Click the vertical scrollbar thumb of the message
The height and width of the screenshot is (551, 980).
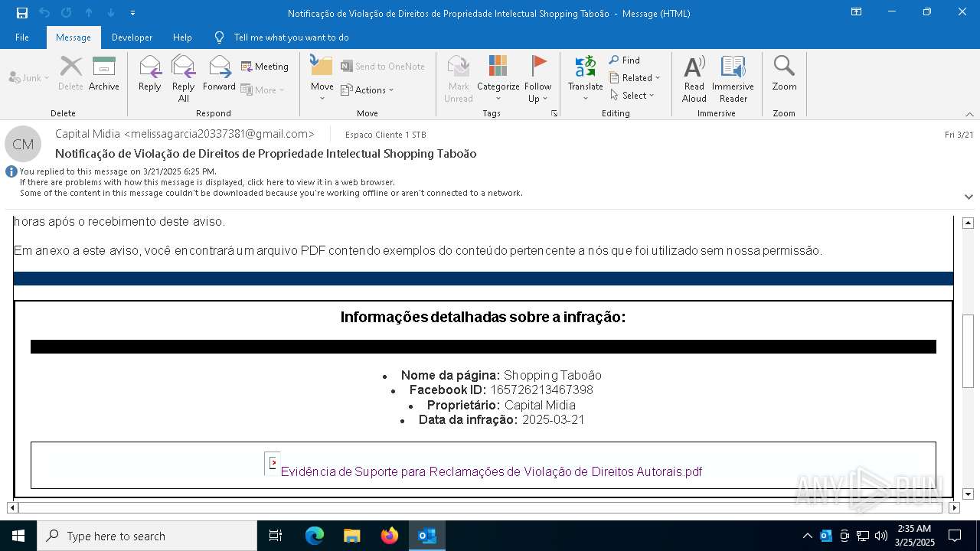click(x=968, y=350)
